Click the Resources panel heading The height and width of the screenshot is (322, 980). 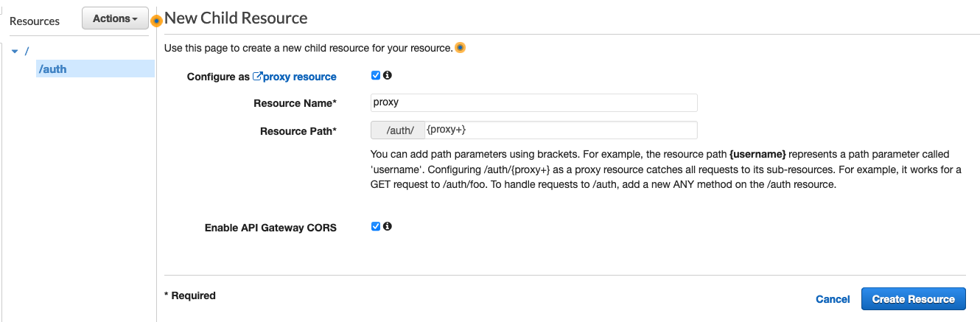(35, 21)
